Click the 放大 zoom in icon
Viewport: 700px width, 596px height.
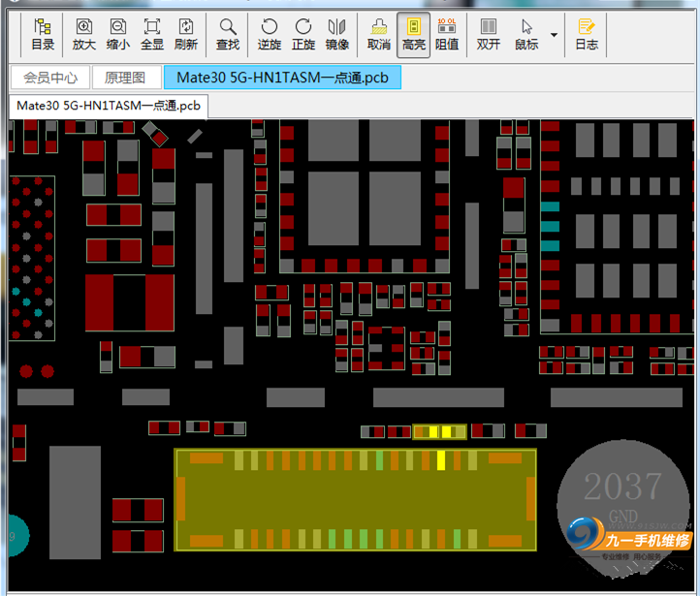click(84, 35)
